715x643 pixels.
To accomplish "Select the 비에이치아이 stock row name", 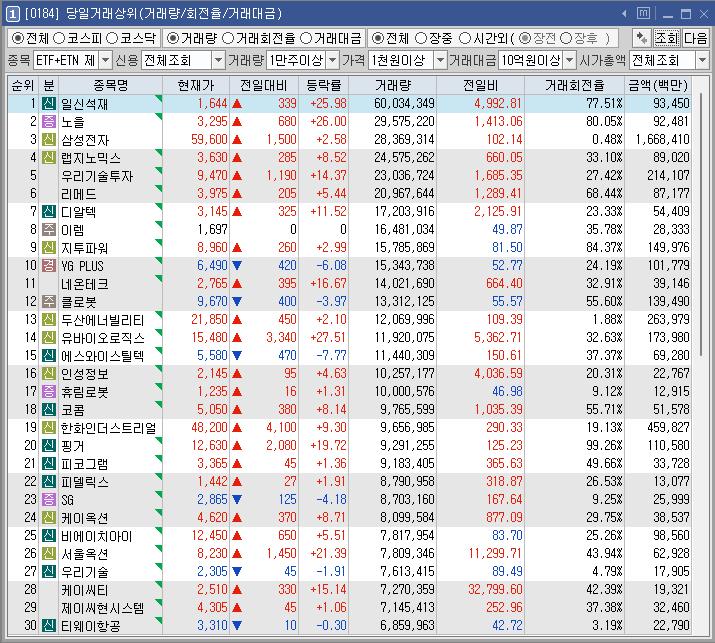I will (97, 535).
